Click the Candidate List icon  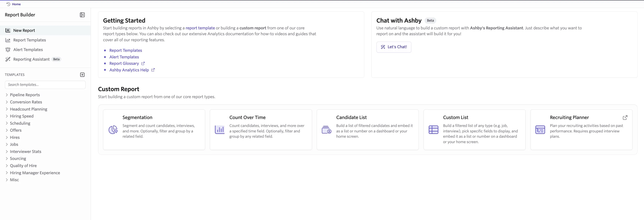pyautogui.click(x=327, y=130)
